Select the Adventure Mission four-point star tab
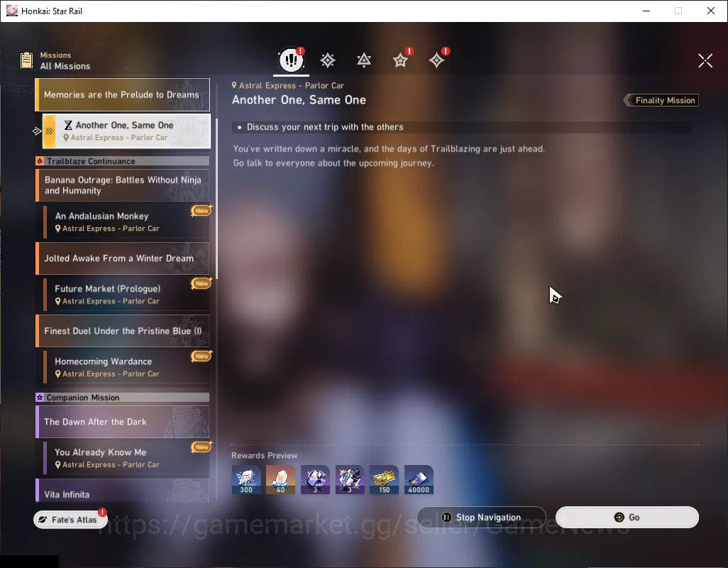This screenshot has height=568, width=728. coord(436,60)
